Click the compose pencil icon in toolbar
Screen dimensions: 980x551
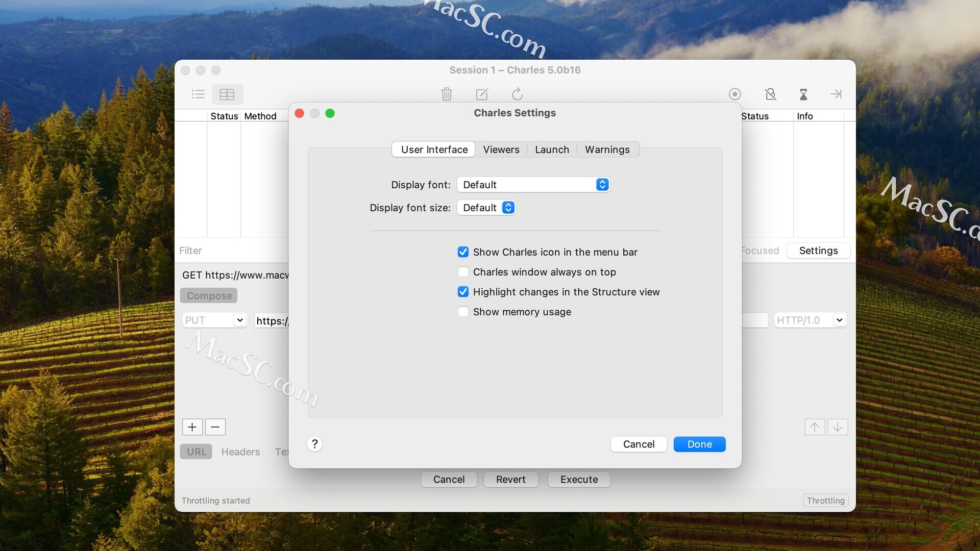[x=482, y=94]
